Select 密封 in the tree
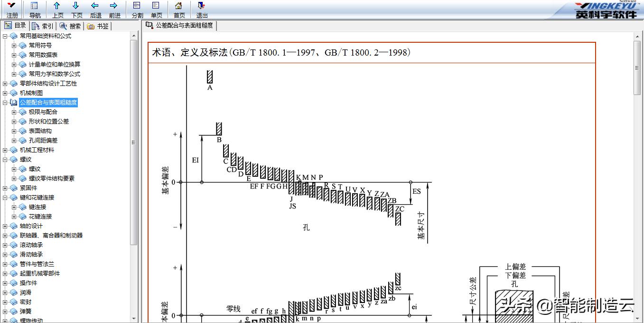The height and width of the screenshot is (323, 644). [x=26, y=302]
